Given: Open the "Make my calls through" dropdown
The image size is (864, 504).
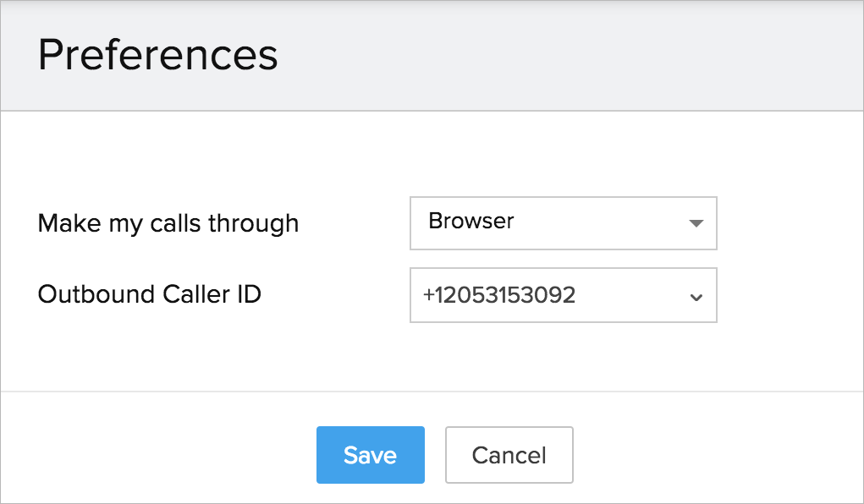Looking at the screenshot, I should [563, 223].
